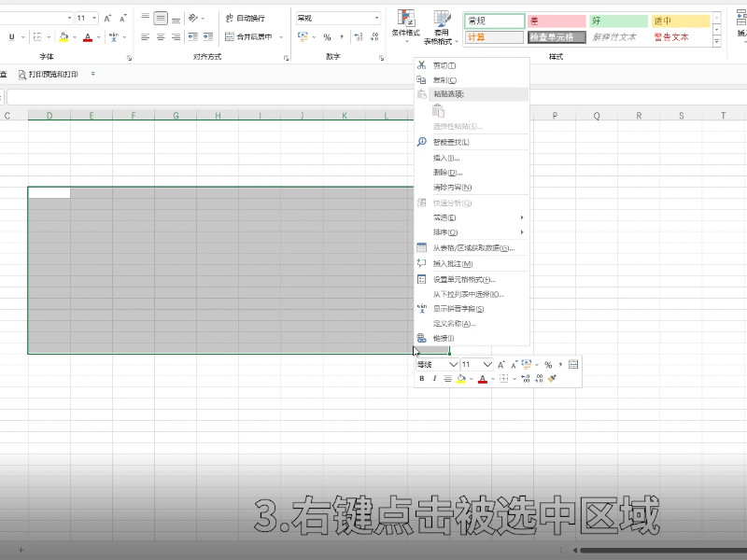
Task: Open the ribbon font size dropdown
Action: tap(94, 18)
